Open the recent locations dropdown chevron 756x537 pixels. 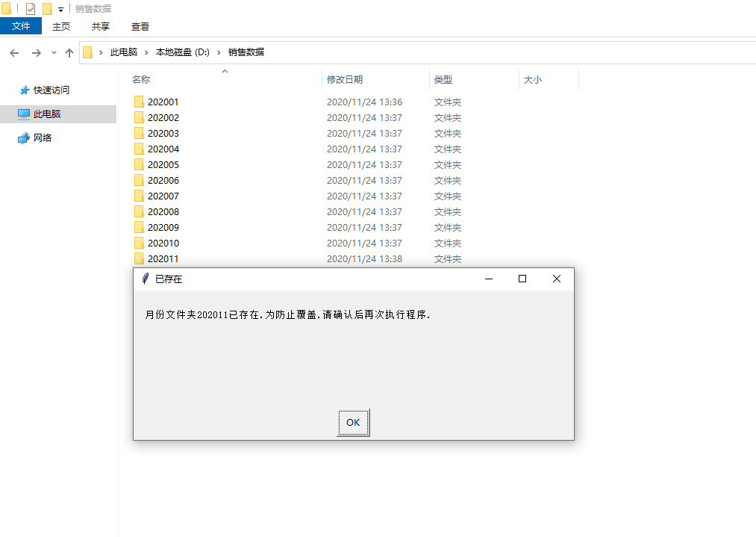point(54,53)
